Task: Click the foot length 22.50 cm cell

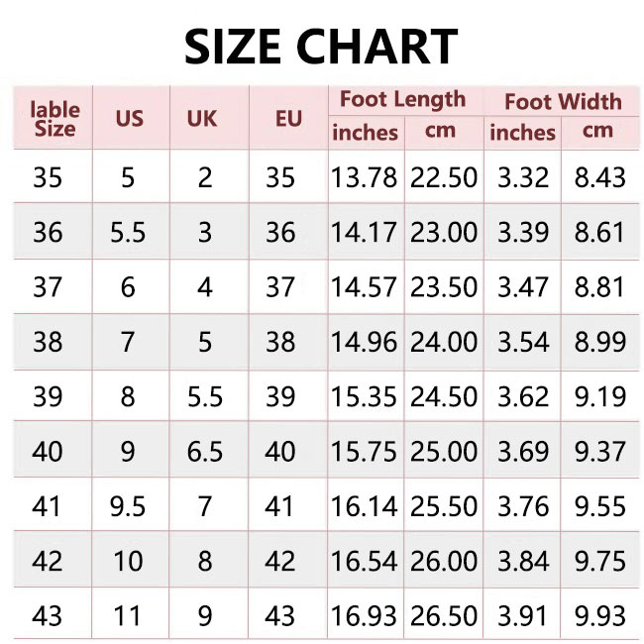Action: point(444,177)
